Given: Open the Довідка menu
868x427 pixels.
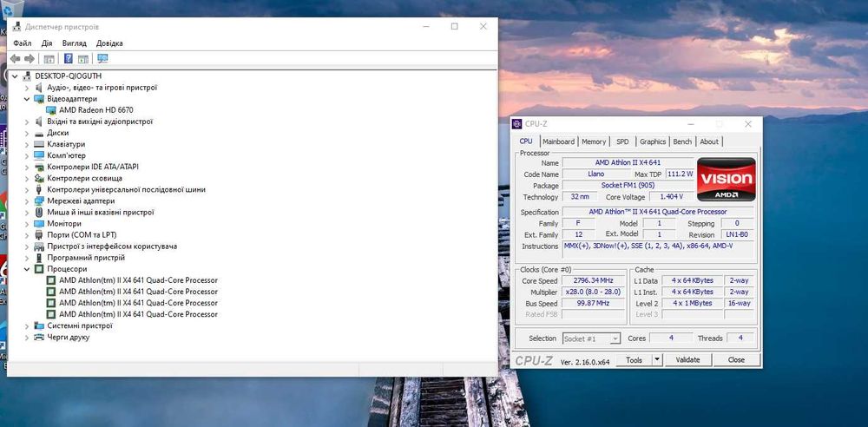Looking at the screenshot, I should [109, 43].
